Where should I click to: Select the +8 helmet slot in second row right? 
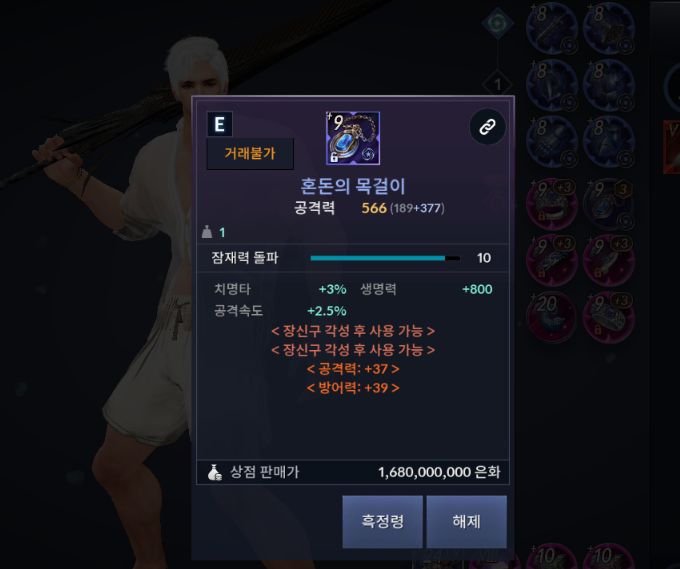tap(609, 85)
